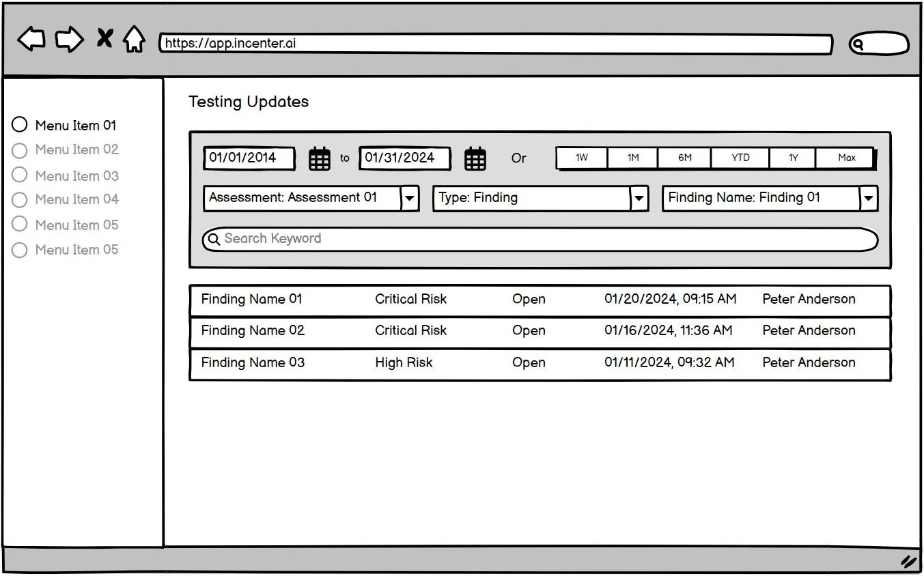This screenshot has height=576, width=924.
Task: Select Menu Item 04 radio option
Action: pyautogui.click(x=20, y=200)
